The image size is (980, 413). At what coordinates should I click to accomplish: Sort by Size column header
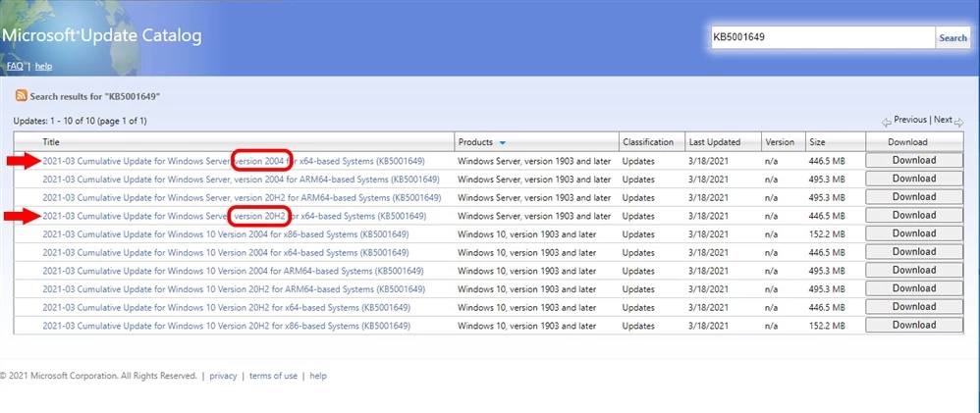[817, 142]
